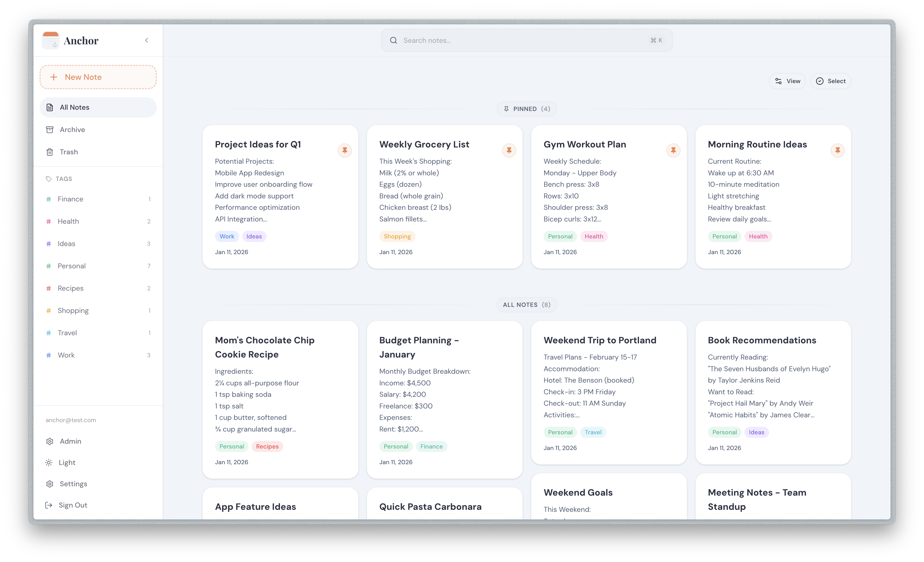The height and width of the screenshot is (562, 924).
Task: Open Settings via the gear icon
Action: click(x=49, y=484)
